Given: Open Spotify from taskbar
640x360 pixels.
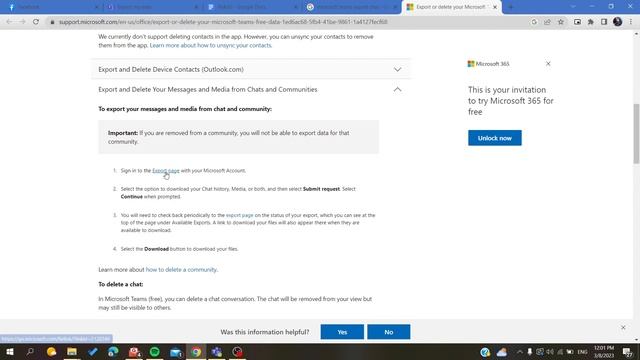Looking at the screenshot, I should point(155,352).
